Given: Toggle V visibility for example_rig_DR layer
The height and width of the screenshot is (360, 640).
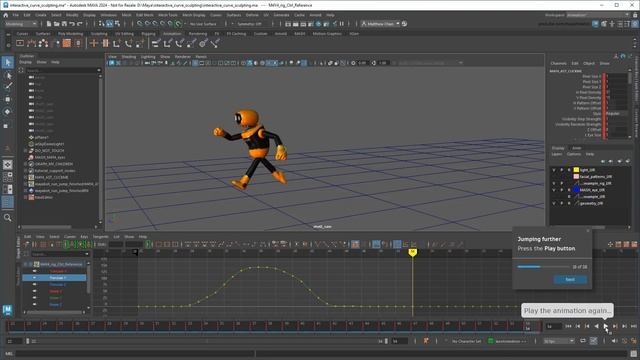Looking at the screenshot, I should coord(554,183).
